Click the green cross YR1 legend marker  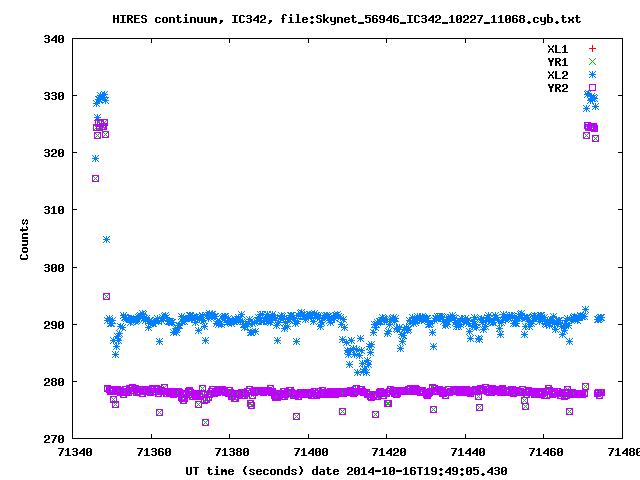(592, 62)
